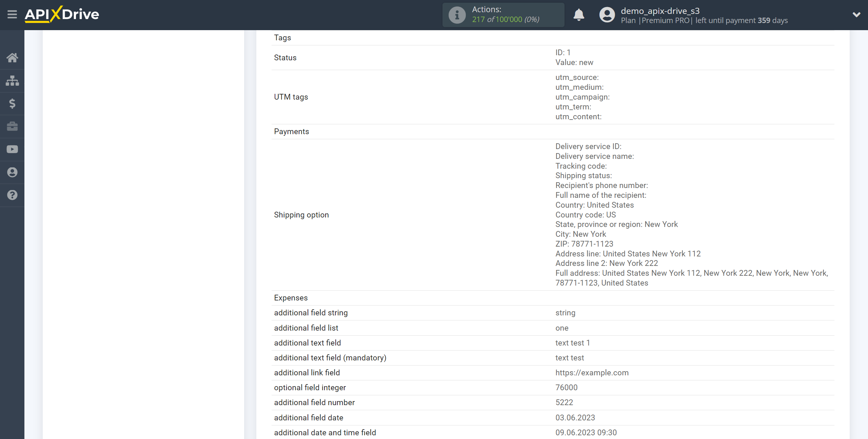Click the Actions info icon
Viewport: 868px width, 439px height.
pos(457,15)
